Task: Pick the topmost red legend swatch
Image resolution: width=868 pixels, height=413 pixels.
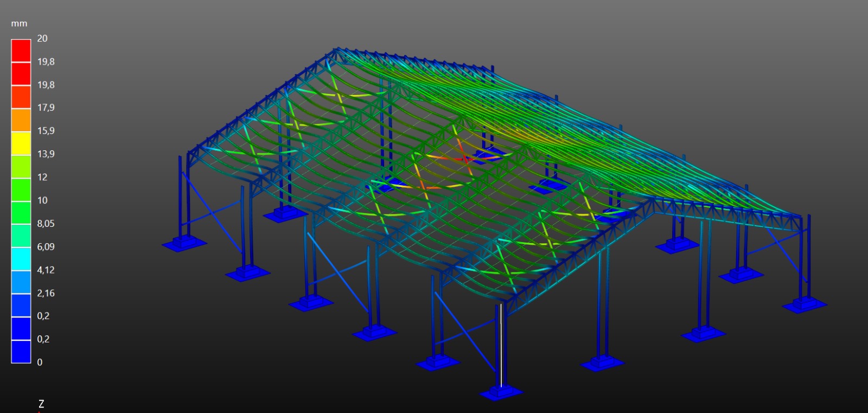Action: [x=21, y=50]
